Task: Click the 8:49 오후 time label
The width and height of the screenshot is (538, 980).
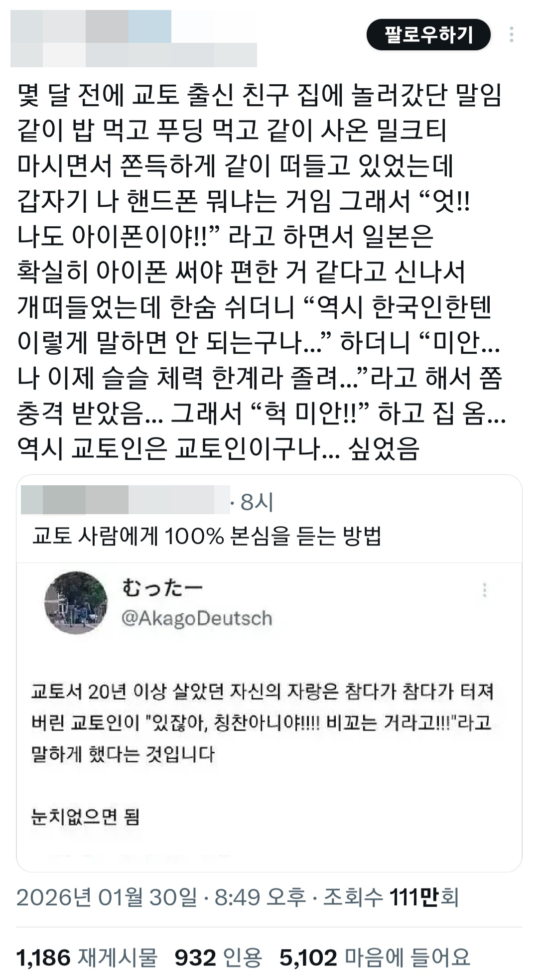Action: [260, 897]
